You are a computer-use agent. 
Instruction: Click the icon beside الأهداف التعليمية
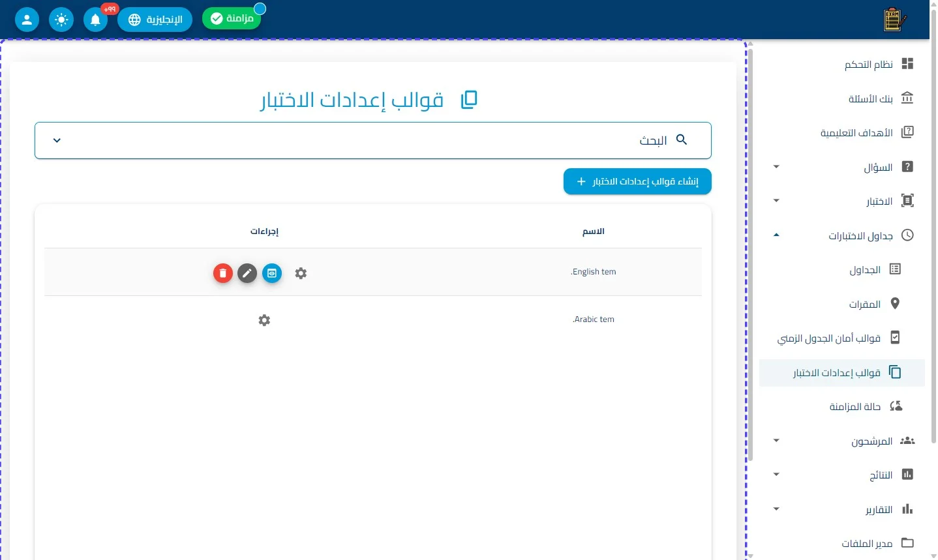coord(907,132)
